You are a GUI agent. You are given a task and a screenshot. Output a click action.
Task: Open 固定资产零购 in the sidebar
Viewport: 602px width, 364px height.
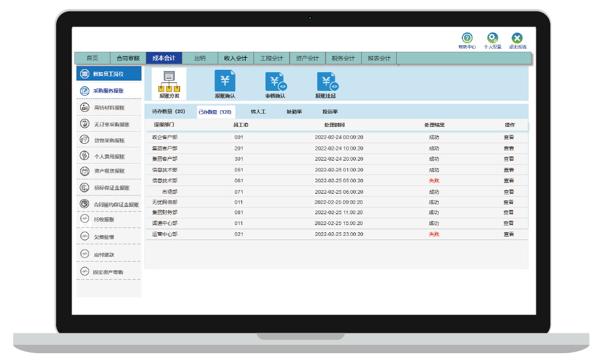108,272
